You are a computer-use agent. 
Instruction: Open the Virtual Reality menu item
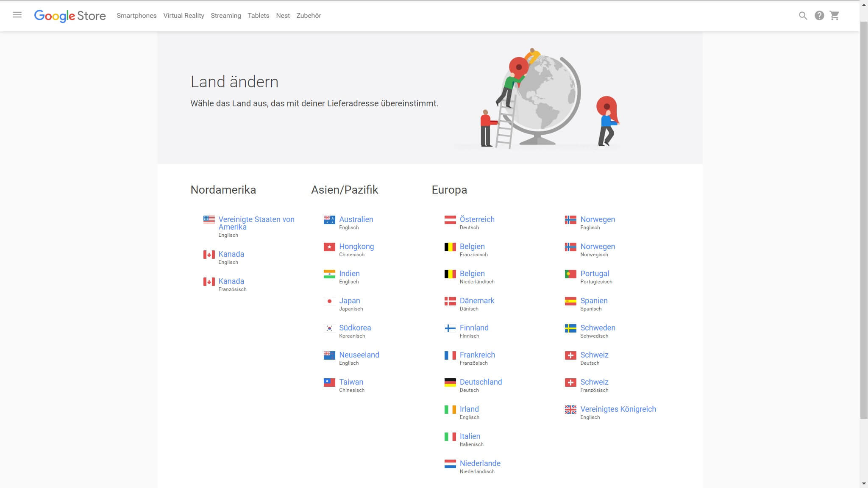[x=184, y=16]
